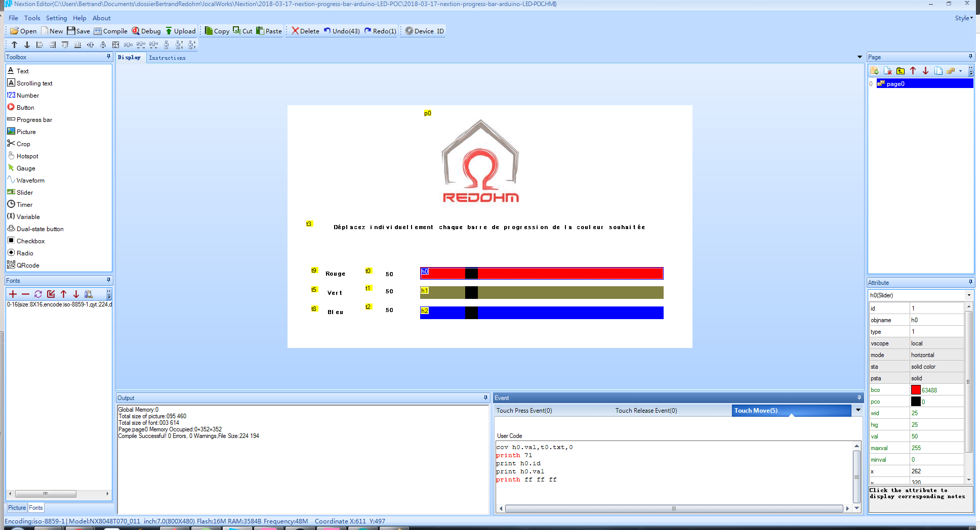Start the Debug simulator
This screenshot has width=980, height=530.
pyautogui.click(x=146, y=31)
